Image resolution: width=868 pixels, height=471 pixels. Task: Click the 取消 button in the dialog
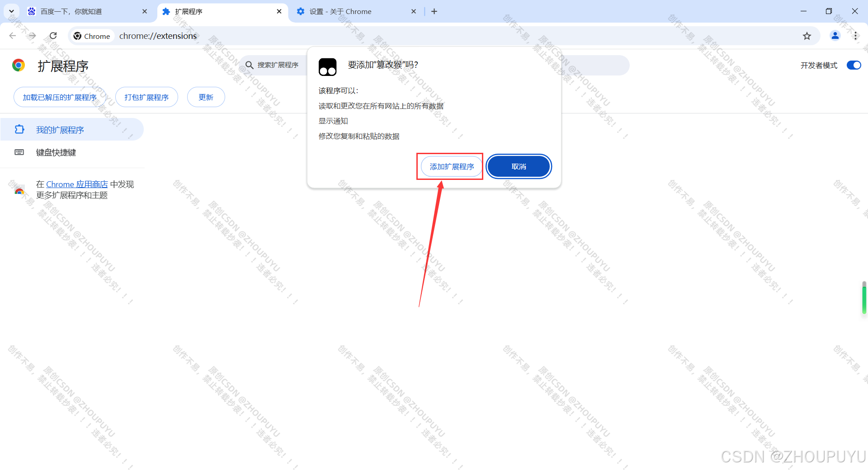click(519, 166)
